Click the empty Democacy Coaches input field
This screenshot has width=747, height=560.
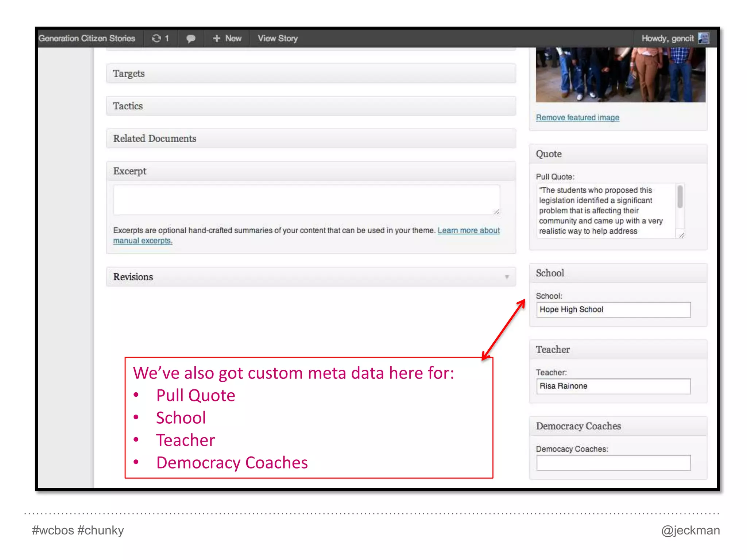(614, 463)
